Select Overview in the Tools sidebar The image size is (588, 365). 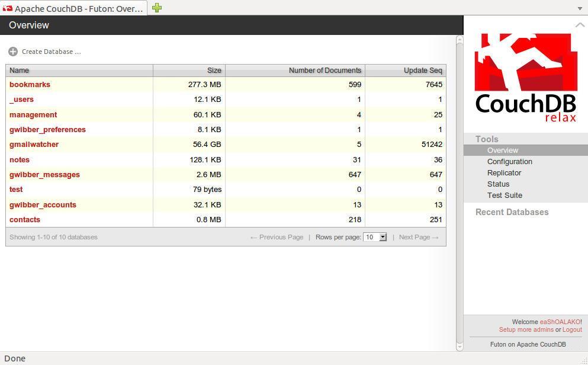pyautogui.click(x=502, y=150)
